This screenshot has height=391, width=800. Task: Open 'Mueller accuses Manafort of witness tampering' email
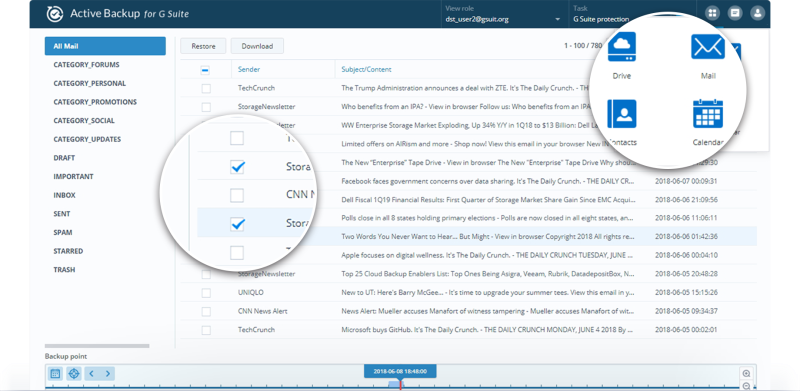click(487, 311)
